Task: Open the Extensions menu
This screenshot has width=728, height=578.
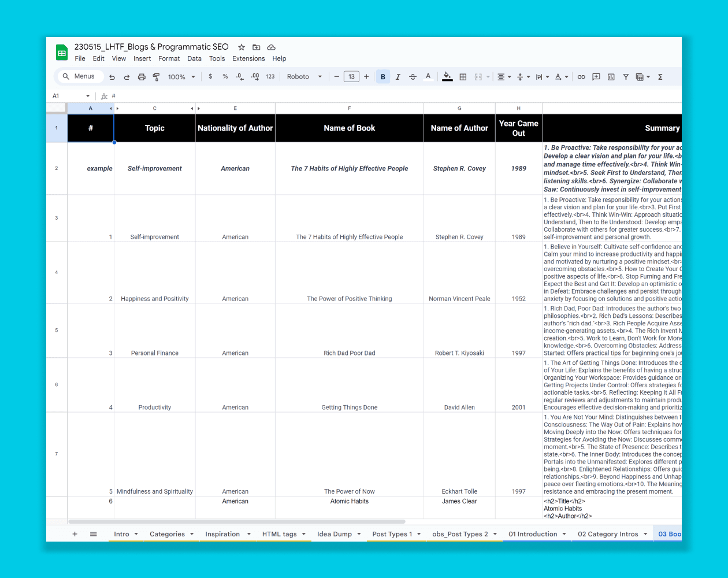Action: click(248, 58)
